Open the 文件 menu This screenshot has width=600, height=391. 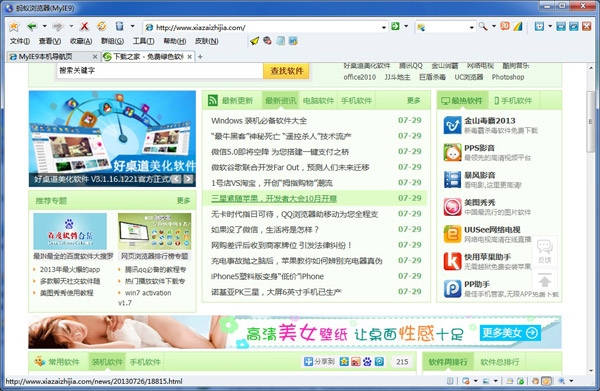pos(20,41)
